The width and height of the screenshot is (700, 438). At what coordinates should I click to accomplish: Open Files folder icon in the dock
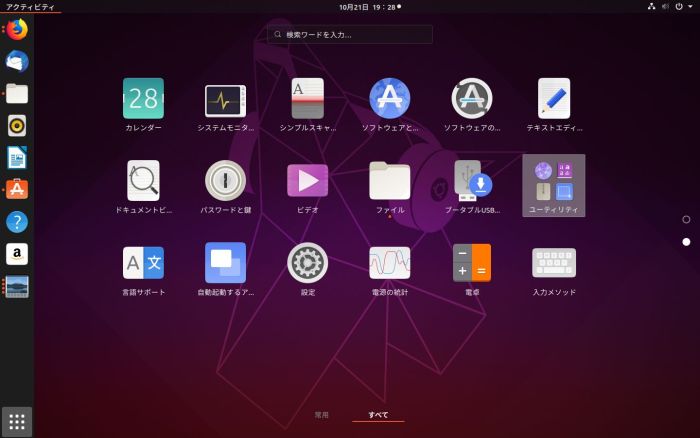[x=17, y=94]
